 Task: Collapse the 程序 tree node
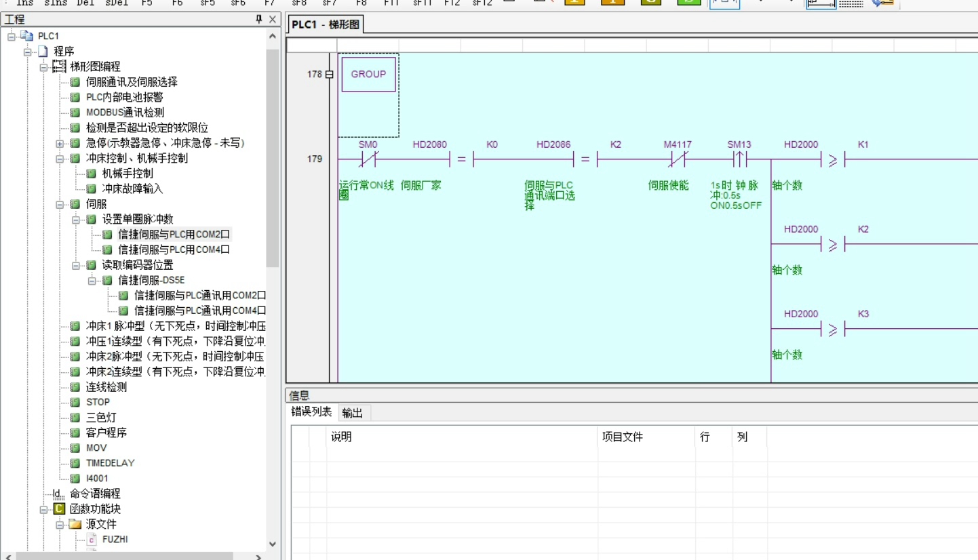(x=28, y=52)
